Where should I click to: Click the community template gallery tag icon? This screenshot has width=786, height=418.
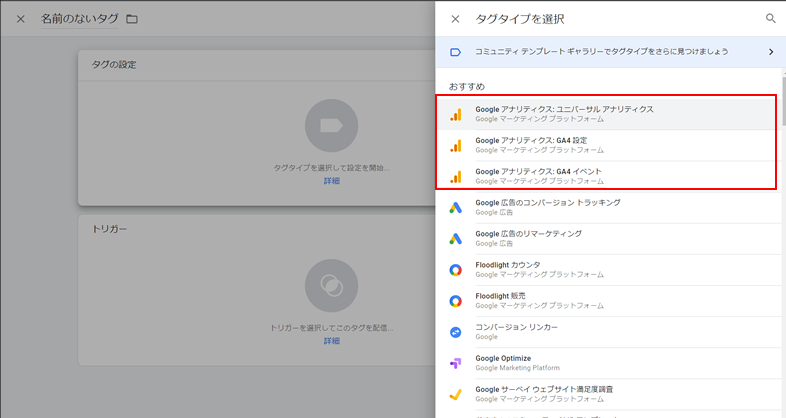pos(455,52)
